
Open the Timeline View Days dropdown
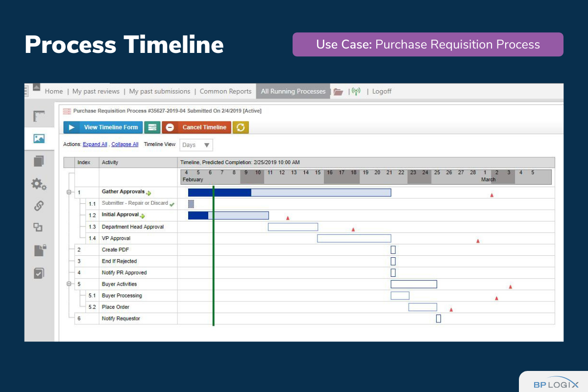196,145
